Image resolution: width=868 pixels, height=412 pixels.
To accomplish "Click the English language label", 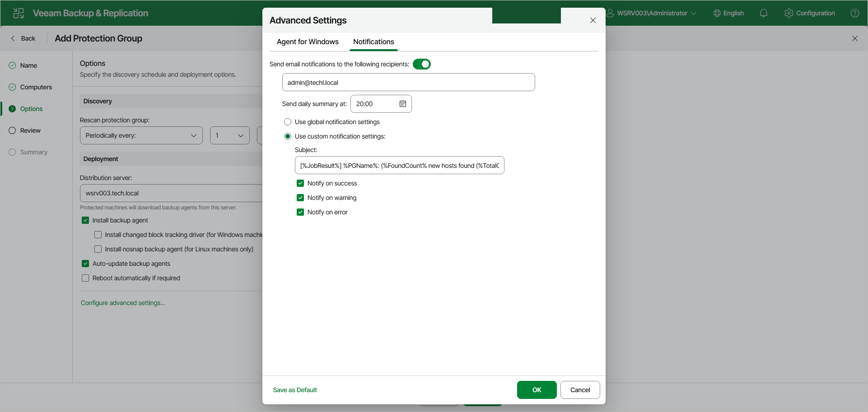I will click(733, 13).
